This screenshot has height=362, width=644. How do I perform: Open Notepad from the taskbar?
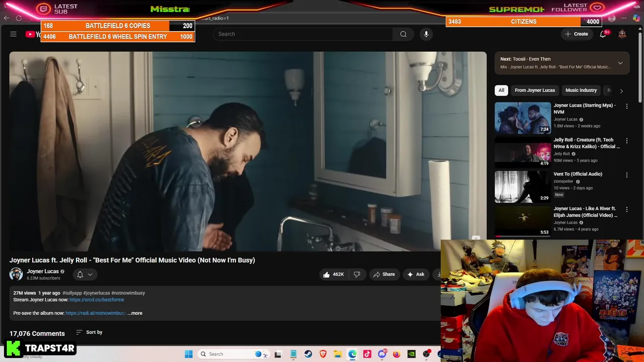tap(293, 354)
